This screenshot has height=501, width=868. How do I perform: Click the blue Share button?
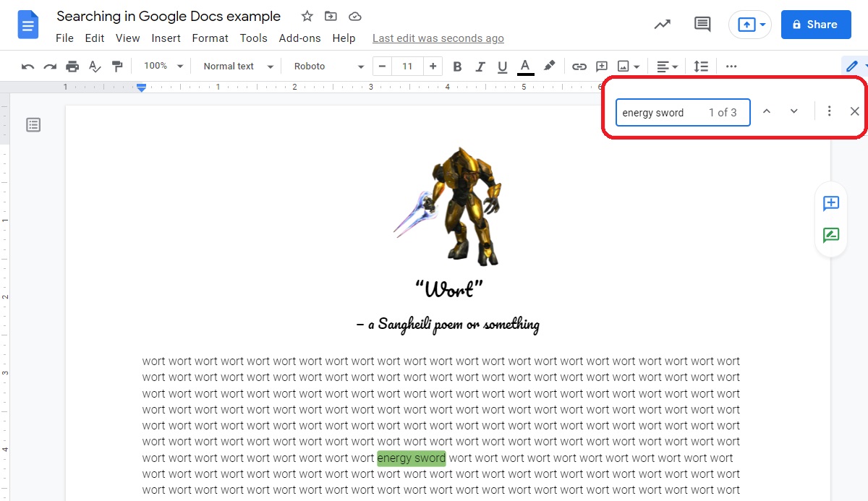815,25
